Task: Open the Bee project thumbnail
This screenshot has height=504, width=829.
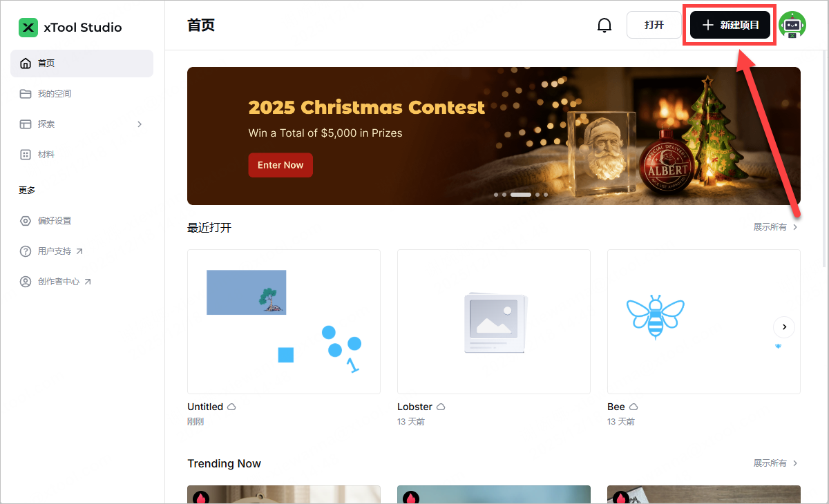Action: (704, 322)
